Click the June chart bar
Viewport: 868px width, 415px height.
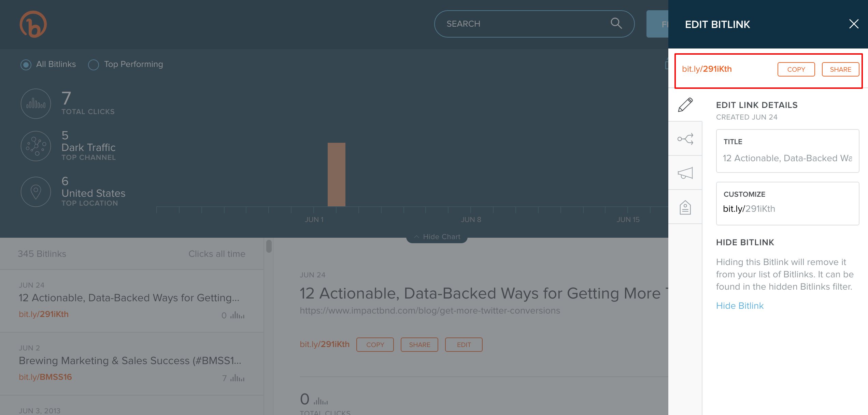(337, 175)
